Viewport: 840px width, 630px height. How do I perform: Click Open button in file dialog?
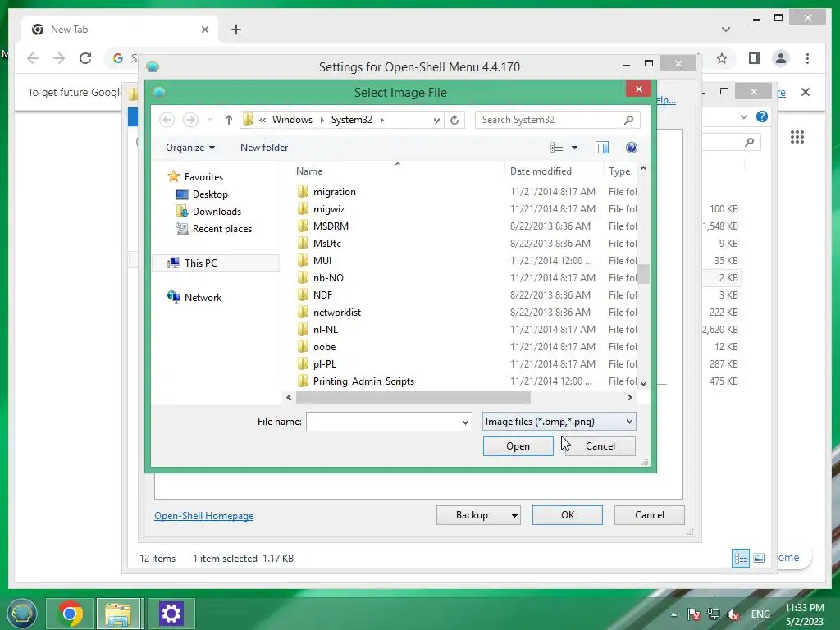518,445
